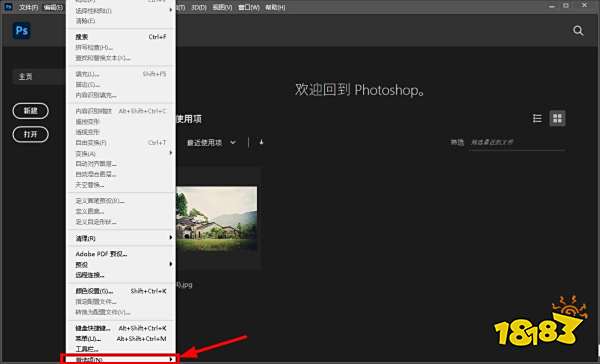Choose 自动混合图层... menu item
This screenshot has height=364, width=600.
pos(121,174)
